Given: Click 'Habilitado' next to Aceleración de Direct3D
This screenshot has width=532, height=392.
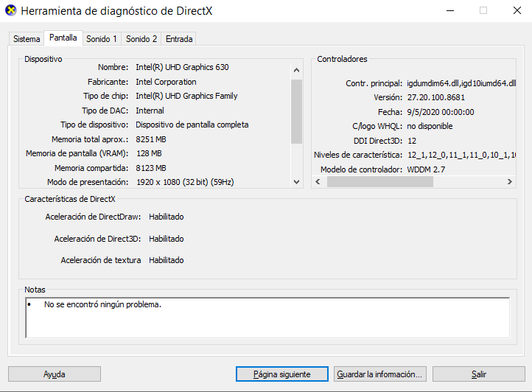Looking at the screenshot, I should click(x=167, y=239).
